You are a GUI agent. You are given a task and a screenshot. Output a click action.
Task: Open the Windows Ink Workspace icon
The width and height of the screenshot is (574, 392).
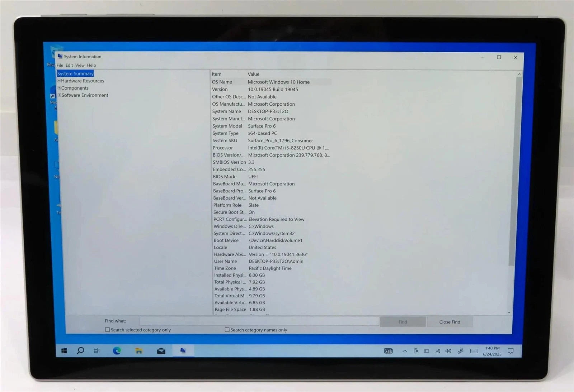(461, 351)
